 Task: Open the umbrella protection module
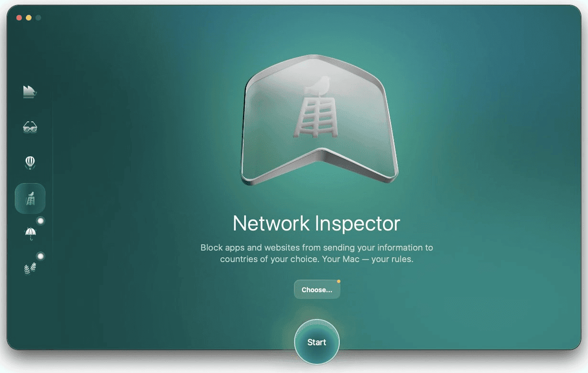(x=30, y=233)
